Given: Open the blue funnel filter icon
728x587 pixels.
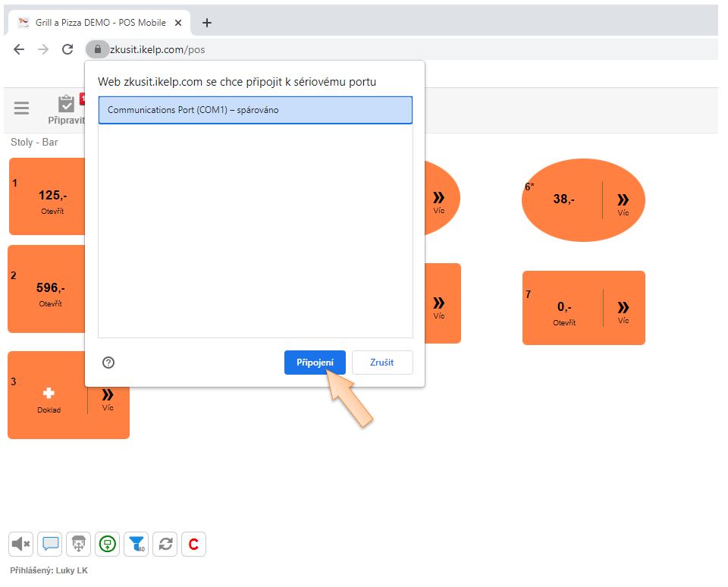Looking at the screenshot, I should point(136,544).
